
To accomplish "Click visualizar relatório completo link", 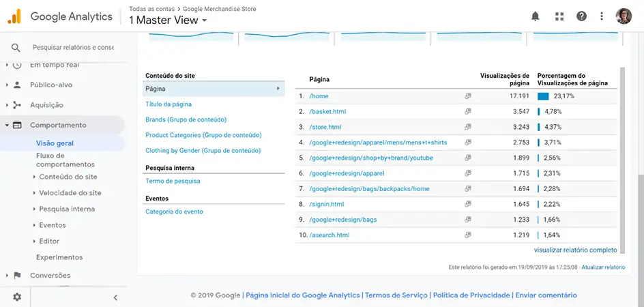I will [575, 250].
